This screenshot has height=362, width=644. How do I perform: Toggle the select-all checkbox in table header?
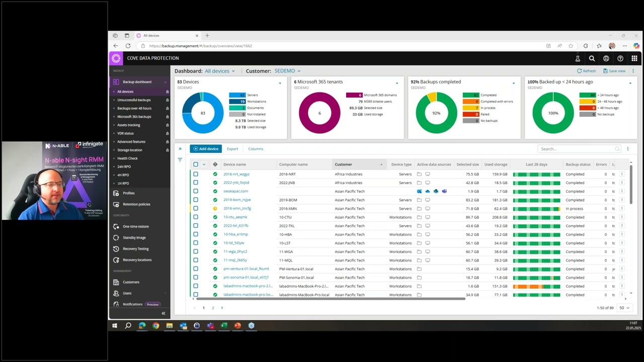point(196,164)
